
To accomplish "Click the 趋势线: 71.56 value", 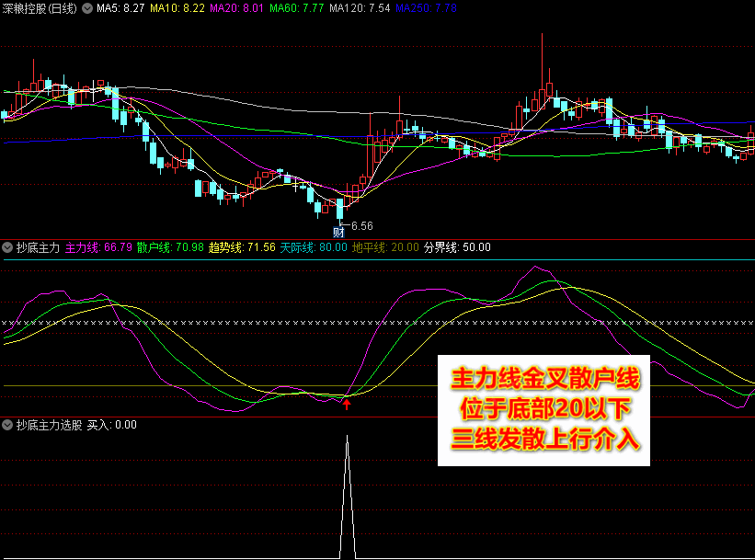I will [x=242, y=247].
